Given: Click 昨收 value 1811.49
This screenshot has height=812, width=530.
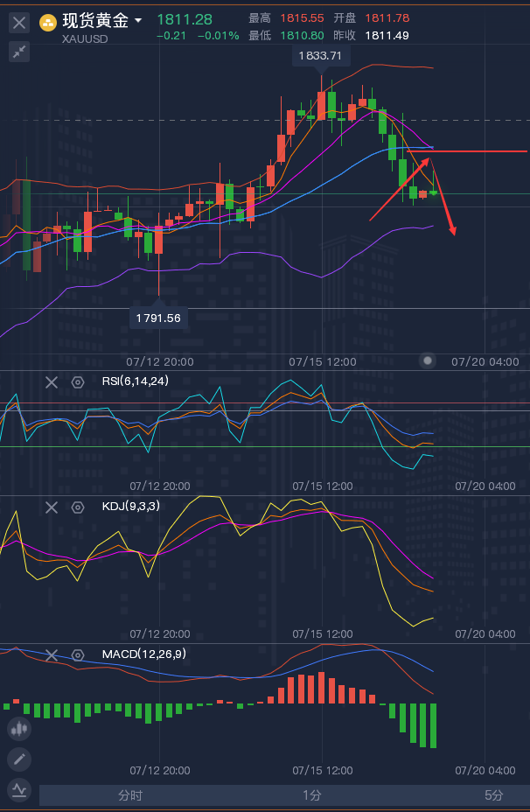Looking at the screenshot, I should (387, 36).
